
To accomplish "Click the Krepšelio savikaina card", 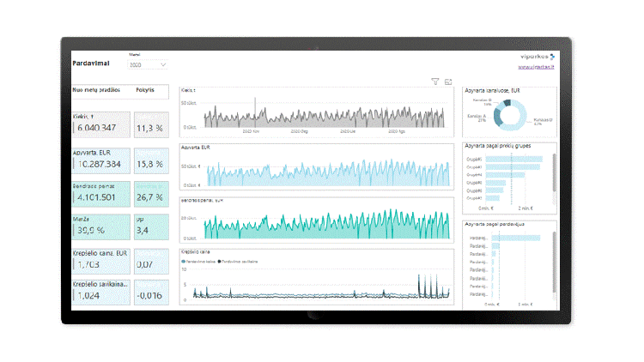I will [x=99, y=291].
